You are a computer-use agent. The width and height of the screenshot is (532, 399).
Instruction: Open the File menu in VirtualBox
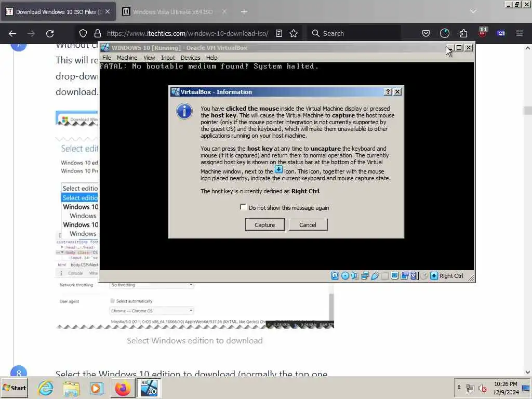click(107, 58)
